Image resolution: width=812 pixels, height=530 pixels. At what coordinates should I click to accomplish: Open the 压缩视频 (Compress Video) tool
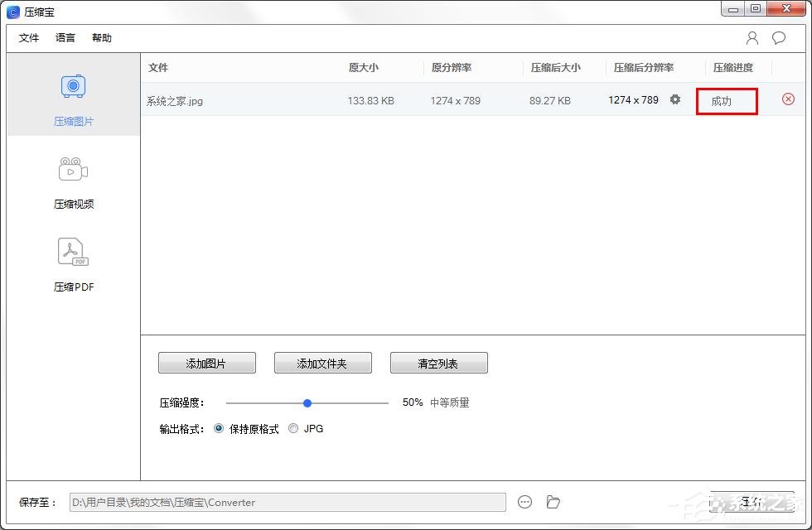point(73,178)
